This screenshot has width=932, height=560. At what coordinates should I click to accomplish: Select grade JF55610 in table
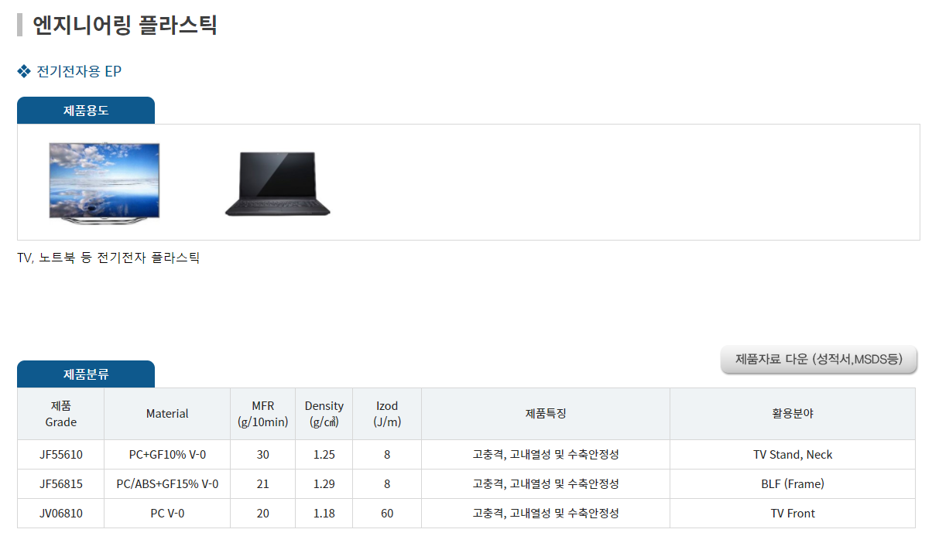(x=61, y=455)
